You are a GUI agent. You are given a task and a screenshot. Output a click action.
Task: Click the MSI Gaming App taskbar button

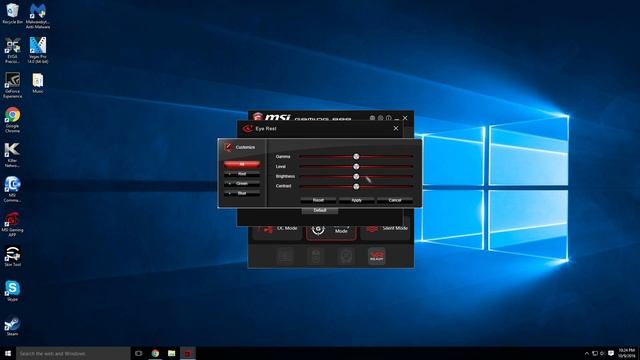click(x=188, y=353)
